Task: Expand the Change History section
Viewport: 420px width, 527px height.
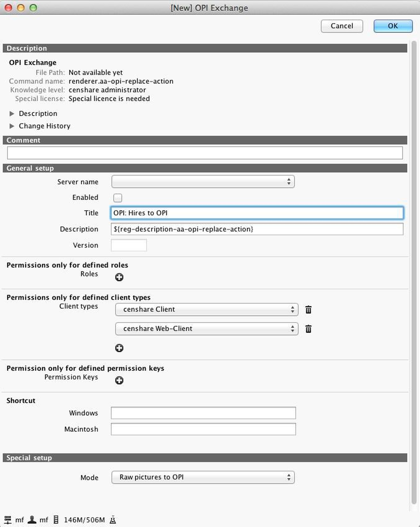Action: tap(12, 126)
